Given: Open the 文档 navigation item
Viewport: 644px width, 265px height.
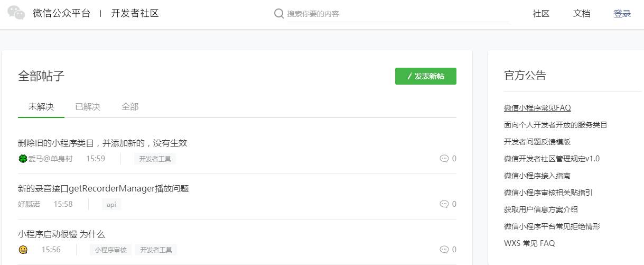Looking at the screenshot, I should pyautogui.click(x=582, y=14).
